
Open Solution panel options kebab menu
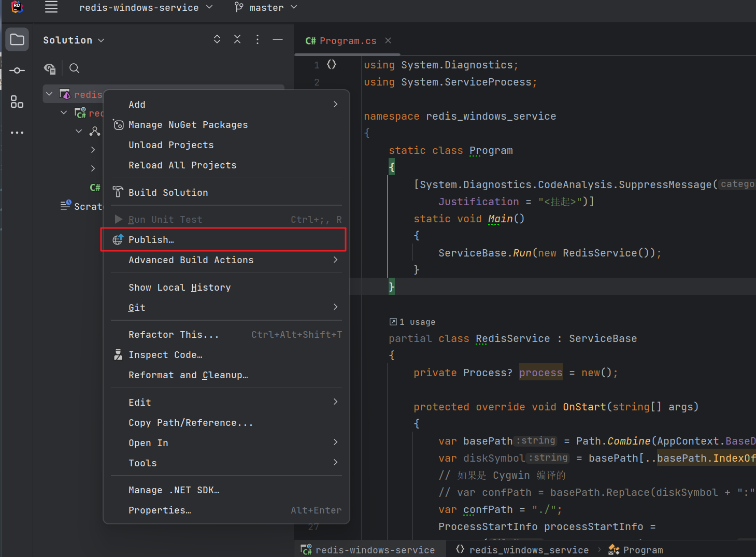point(258,39)
